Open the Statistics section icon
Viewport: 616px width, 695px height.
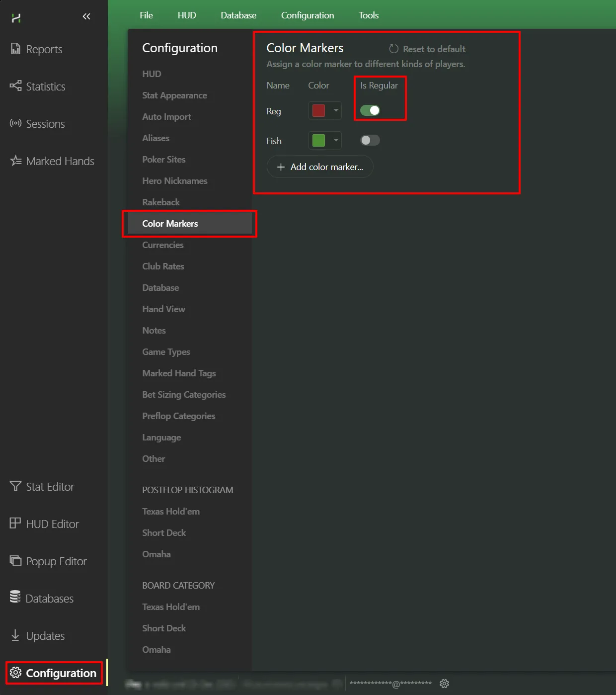[x=15, y=86]
